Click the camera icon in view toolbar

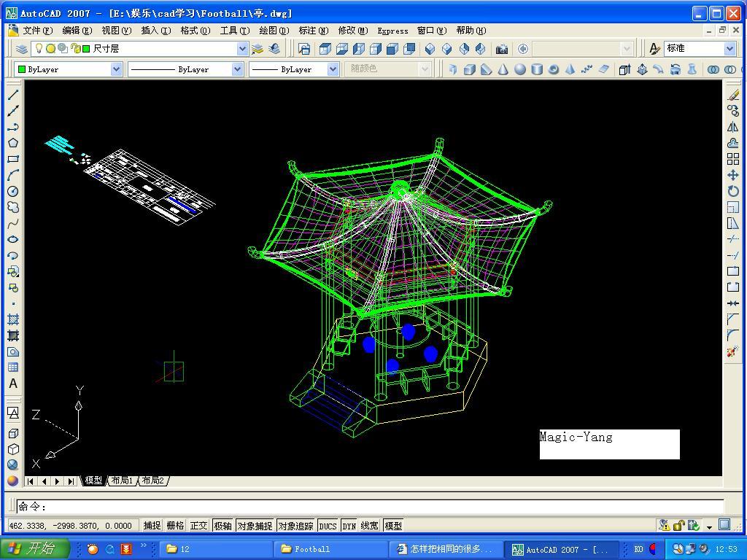[502, 49]
